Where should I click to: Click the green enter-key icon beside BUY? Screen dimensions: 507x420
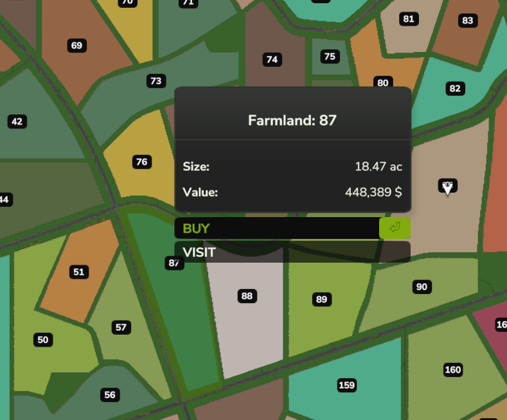395,228
